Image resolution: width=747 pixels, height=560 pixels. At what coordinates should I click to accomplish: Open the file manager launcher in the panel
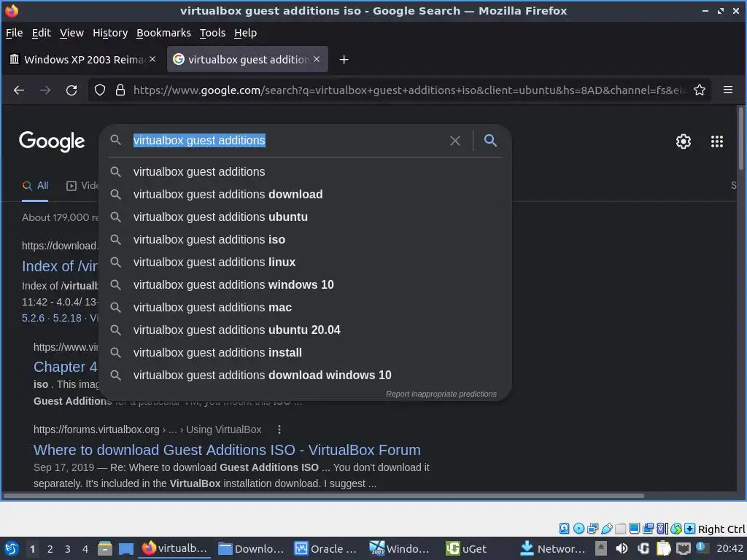(x=105, y=548)
